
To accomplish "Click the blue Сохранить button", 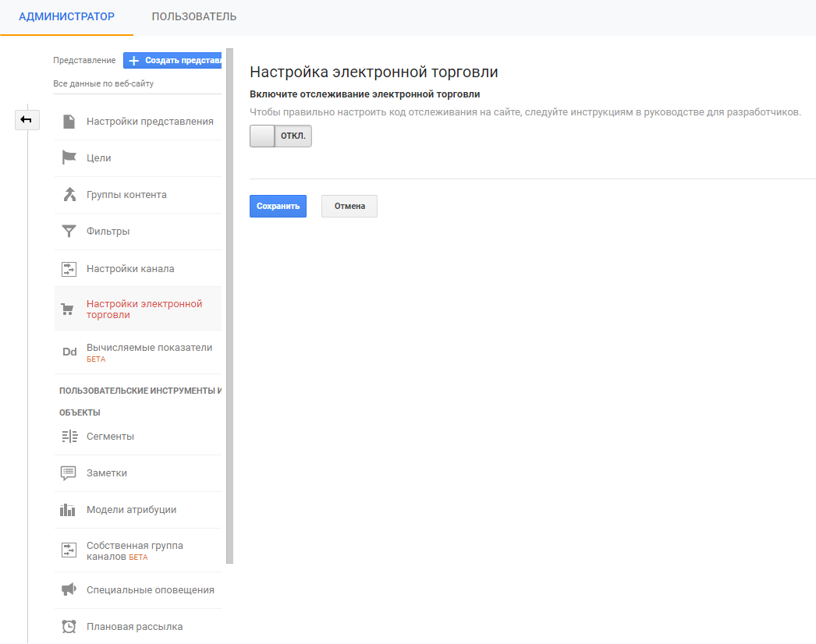I will point(278,206).
